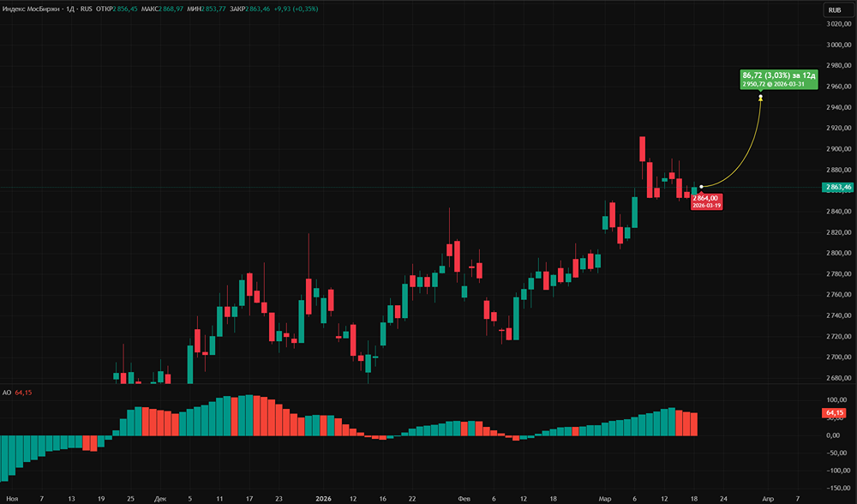Click the Мар label on time axis

click(x=605, y=499)
